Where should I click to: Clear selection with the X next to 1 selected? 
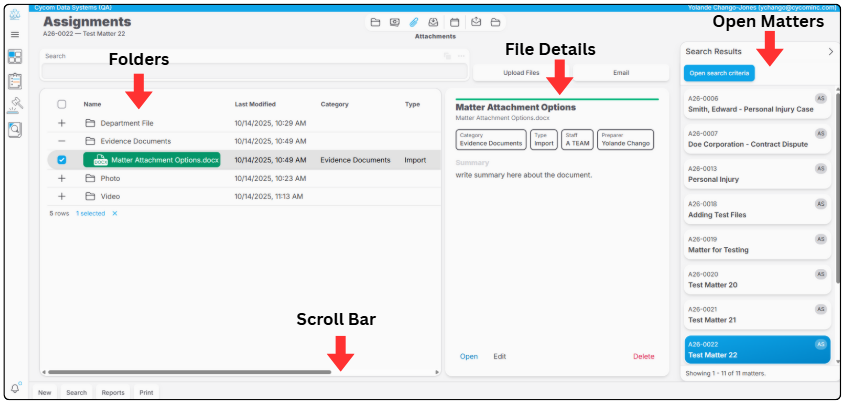tap(115, 214)
